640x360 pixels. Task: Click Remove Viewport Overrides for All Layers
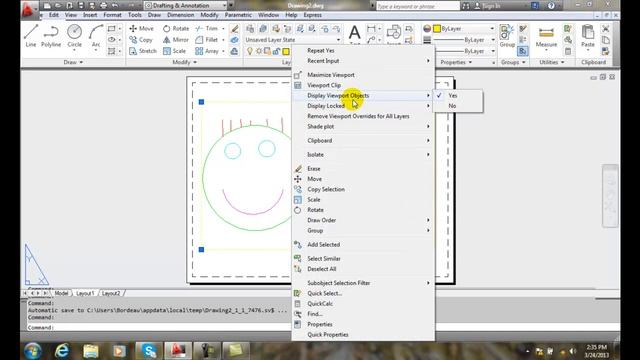click(363, 116)
